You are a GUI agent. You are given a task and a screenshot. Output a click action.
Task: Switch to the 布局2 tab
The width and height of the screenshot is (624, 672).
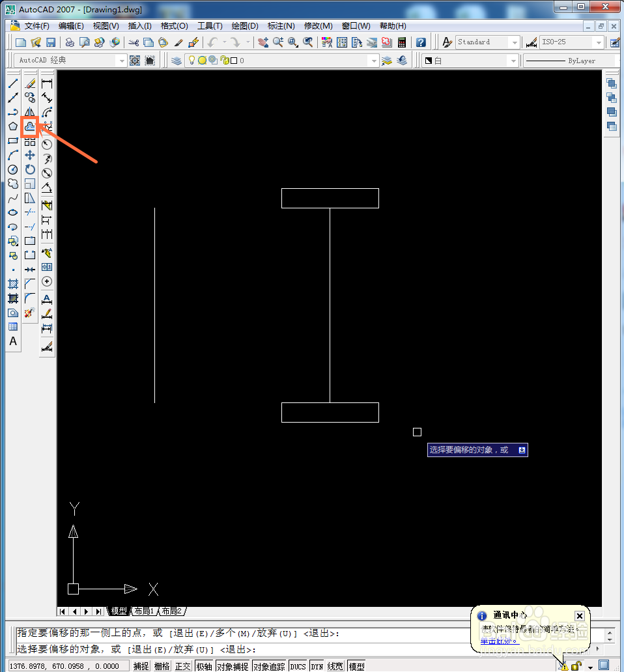(171, 611)
